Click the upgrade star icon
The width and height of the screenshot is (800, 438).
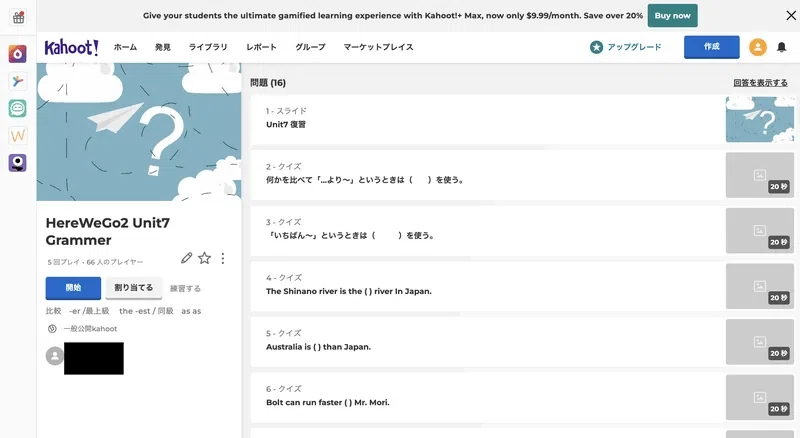(596, 47)
